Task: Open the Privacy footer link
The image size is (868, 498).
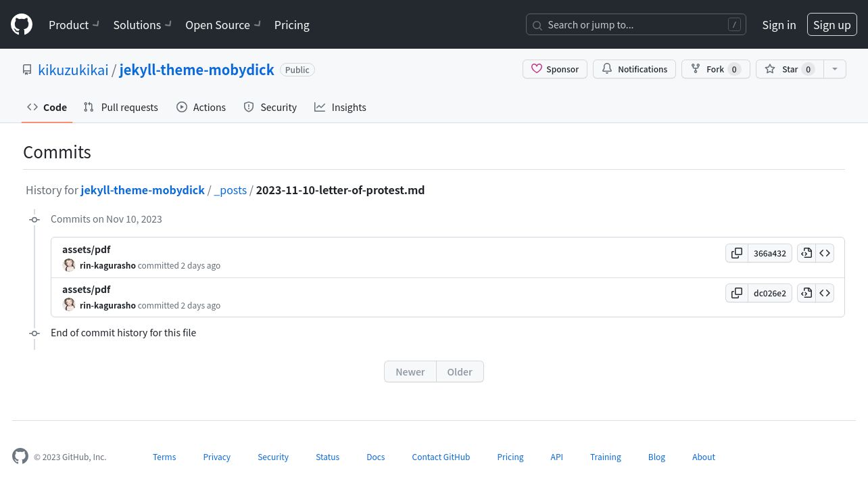Action: 217,457
